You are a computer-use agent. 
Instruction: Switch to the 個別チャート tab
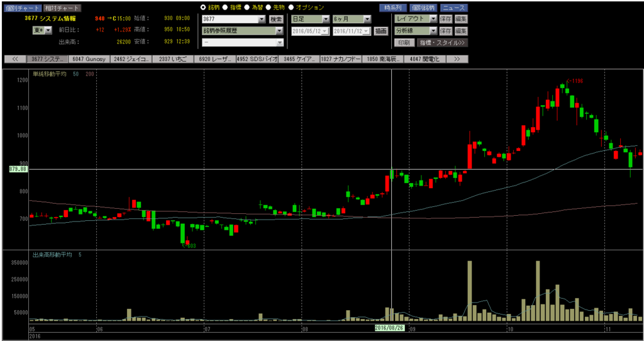pos(23,8)
